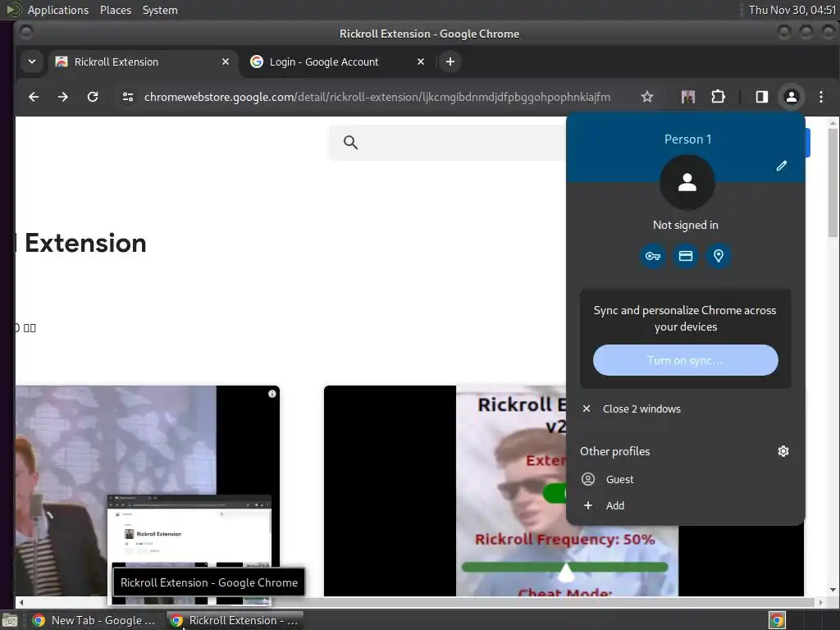The image size is (840, 630).
Task: Switch to the Login - Google Account tab
Action: (337, 62)
